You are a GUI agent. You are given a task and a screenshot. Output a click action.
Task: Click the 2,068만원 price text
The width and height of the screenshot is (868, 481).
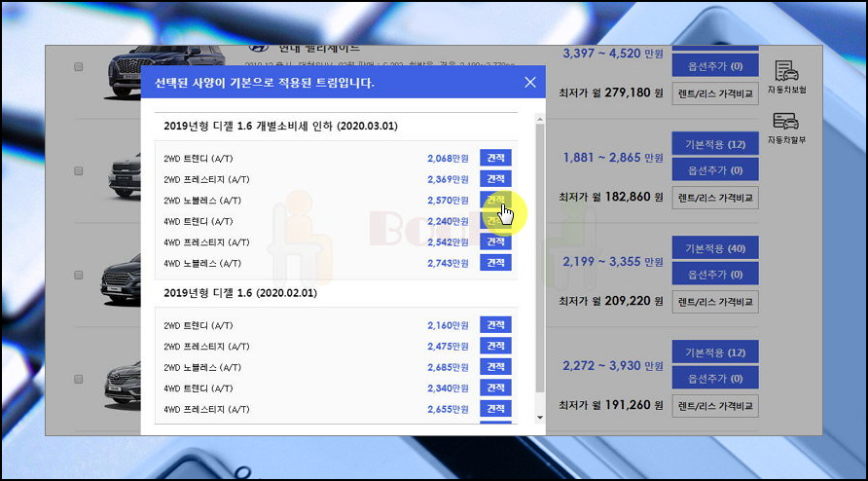pyautogui.click(x=448, y=159)
